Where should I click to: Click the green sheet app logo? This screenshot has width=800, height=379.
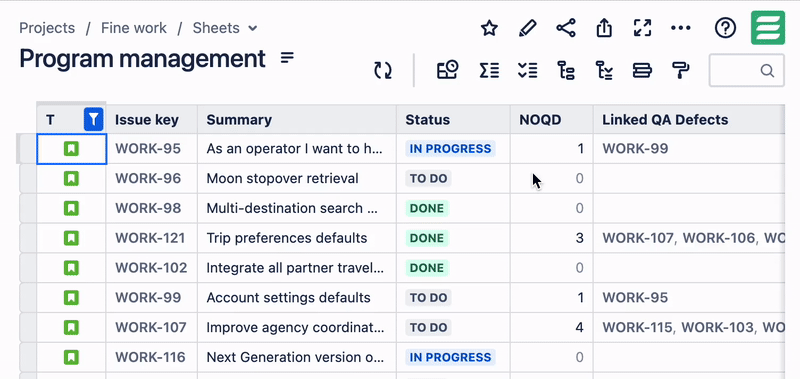pos(767,28)
